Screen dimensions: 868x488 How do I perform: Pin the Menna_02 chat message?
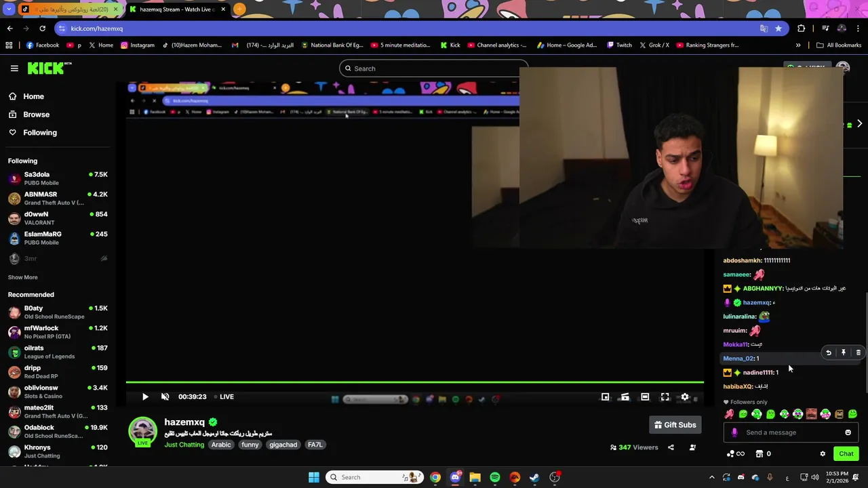coord(843,352)
